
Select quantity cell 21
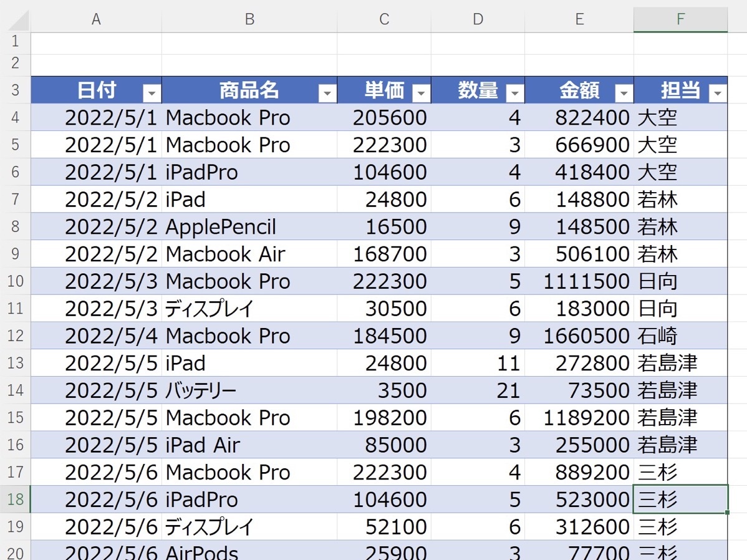coord(478,390)
